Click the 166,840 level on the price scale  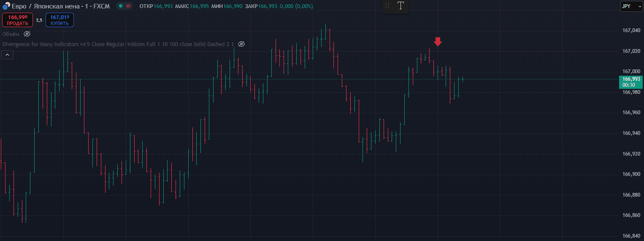point(632,236)
